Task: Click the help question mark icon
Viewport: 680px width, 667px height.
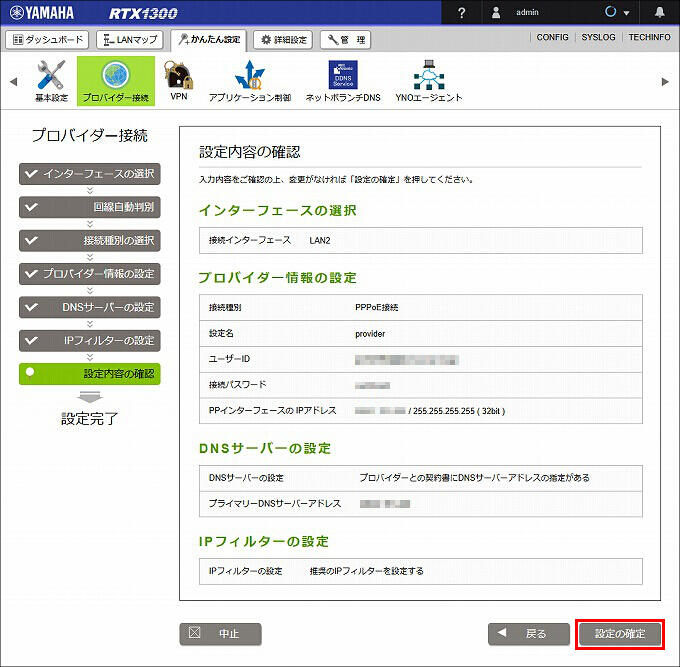Action: (x=461, y=13)
